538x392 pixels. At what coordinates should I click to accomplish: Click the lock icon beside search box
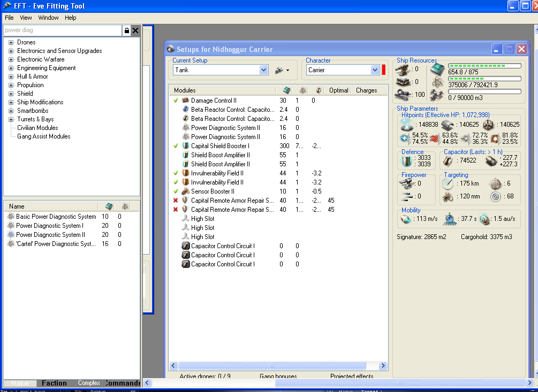click(127, 30)
